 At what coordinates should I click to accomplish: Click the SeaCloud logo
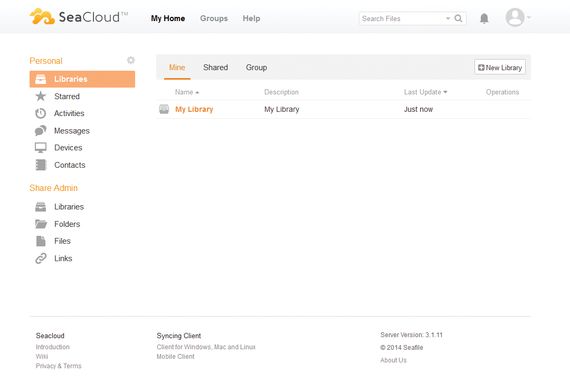point(79,17)
